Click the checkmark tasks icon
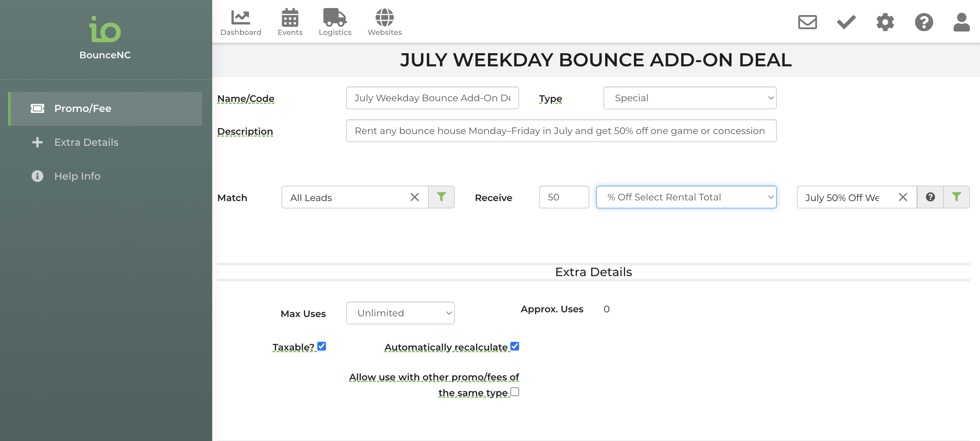Image resolution: width=980 pixels, height=441 pixels. (x=846, y=22)
